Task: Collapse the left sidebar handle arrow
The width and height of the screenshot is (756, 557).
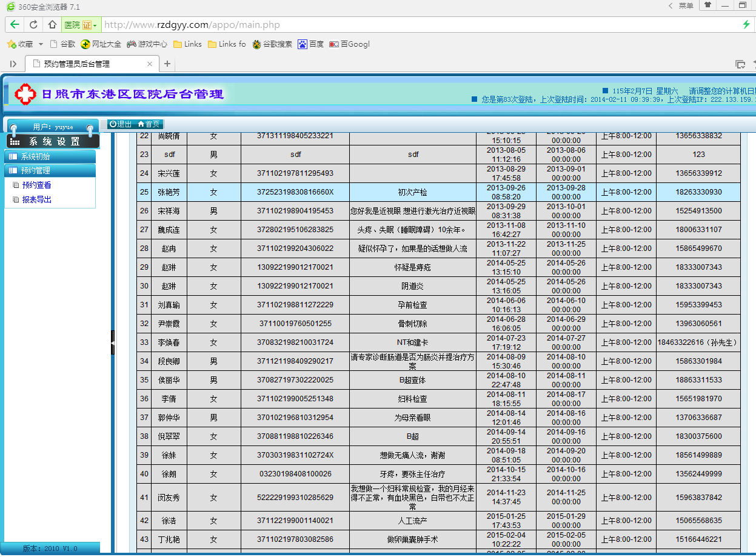Action: click(113, 342)
